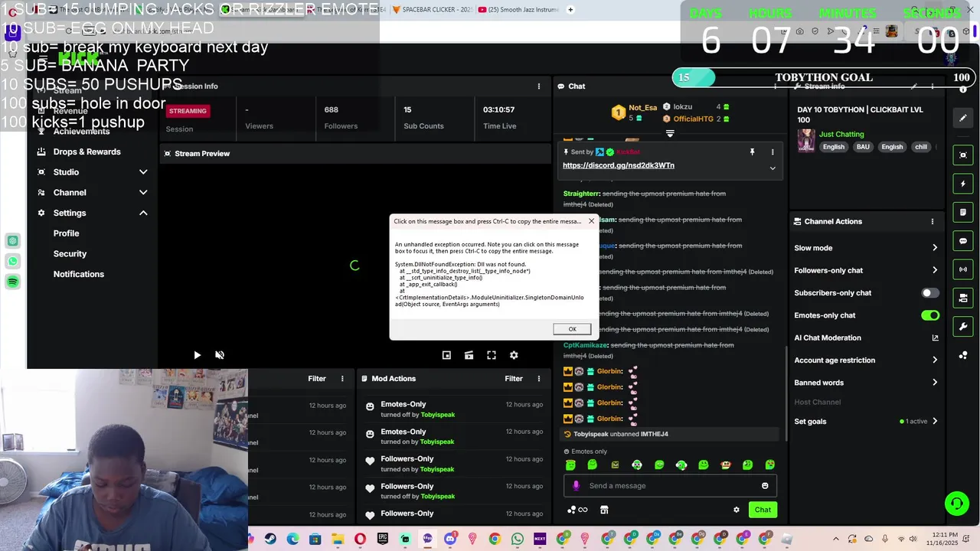Image resolution: width=980 pixels, height=551 pixels.
Task: Click the BAU stream tag
Action: (863, 147)
